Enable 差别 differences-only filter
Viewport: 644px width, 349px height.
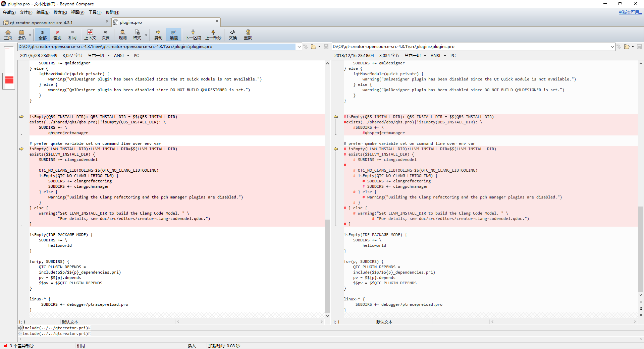coord(57,35)
